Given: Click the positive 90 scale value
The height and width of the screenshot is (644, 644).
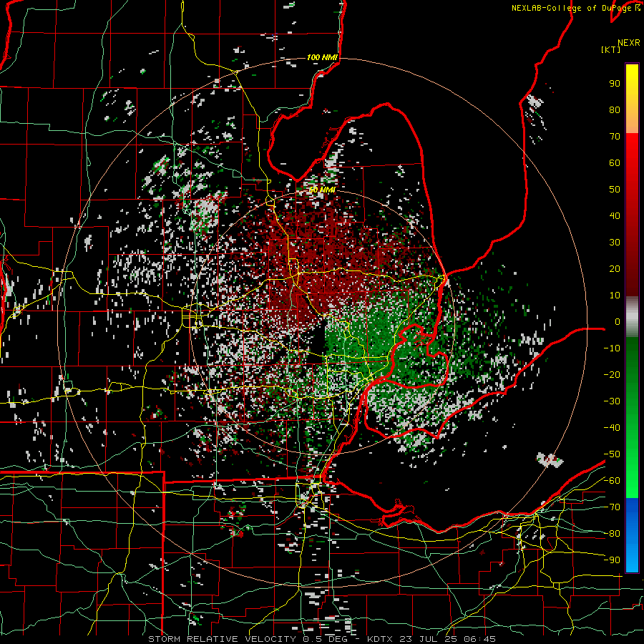Looking at the screenshot, I should click(x=615, y=84).
